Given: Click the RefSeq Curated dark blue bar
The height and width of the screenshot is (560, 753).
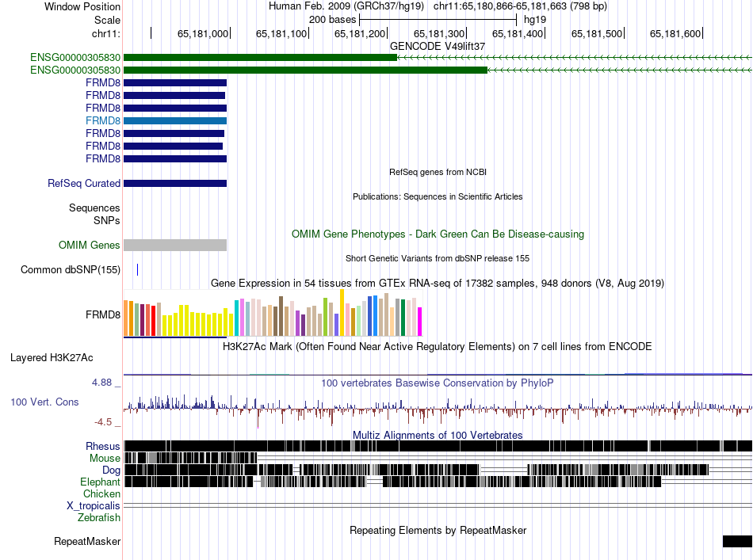Looking at the screenshot, I should point(175,183).
